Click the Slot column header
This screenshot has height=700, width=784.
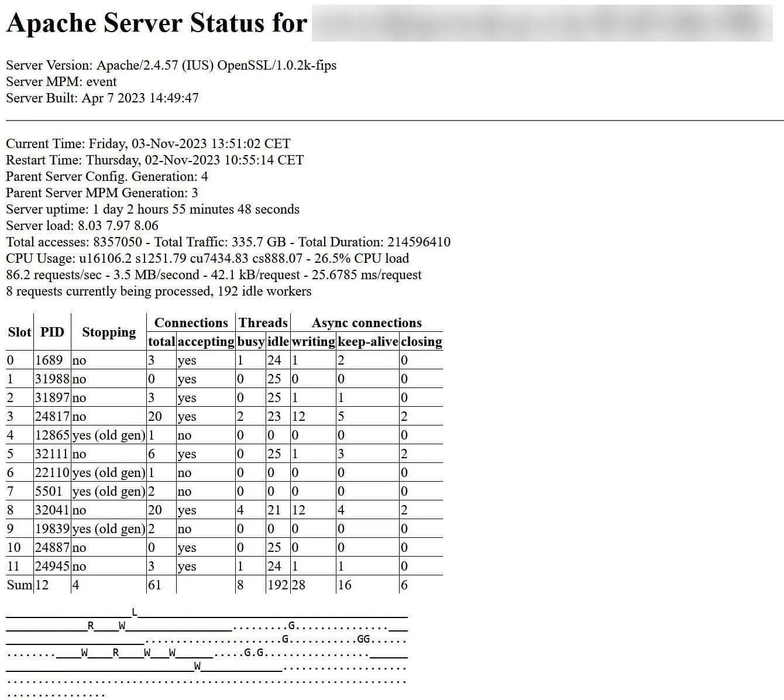pyautogui.click(x=19, y=332)
